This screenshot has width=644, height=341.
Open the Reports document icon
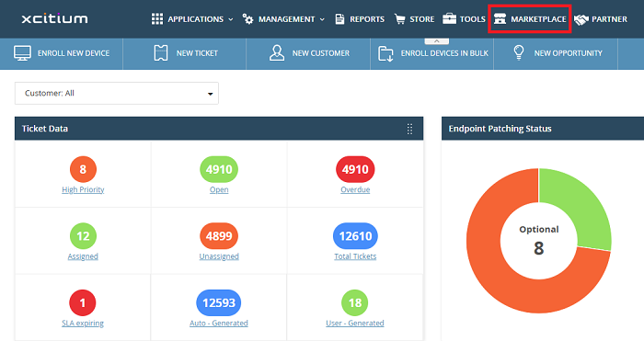pyautogui.click(x=339, y=19)
